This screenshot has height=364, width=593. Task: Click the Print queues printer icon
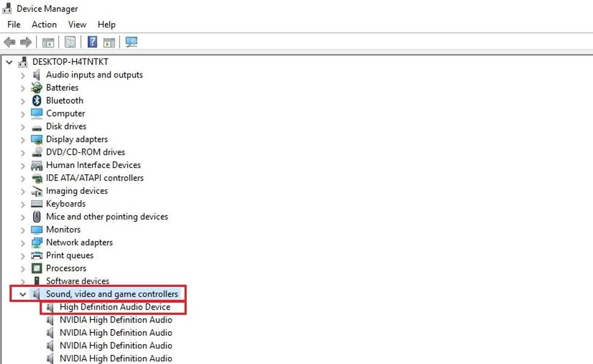[x=37, y=255]
